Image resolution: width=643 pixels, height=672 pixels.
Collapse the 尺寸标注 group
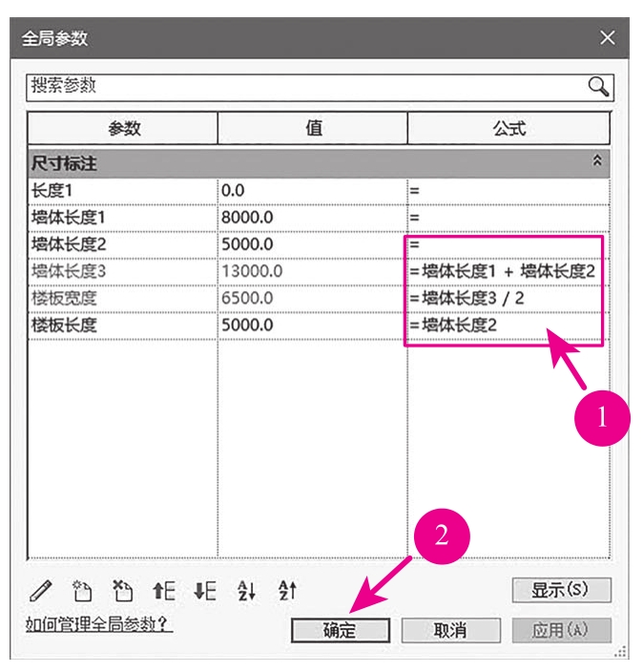point(597,162)
